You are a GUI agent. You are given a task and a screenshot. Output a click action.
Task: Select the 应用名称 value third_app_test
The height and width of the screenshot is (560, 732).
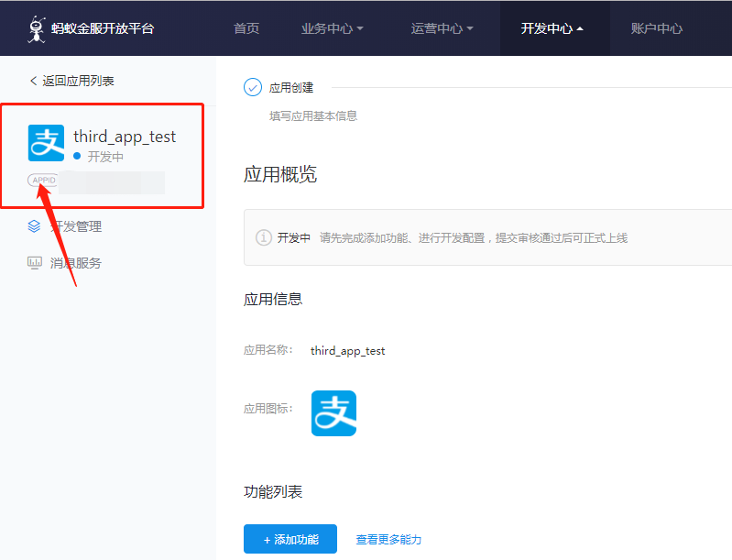pos(347,351)
